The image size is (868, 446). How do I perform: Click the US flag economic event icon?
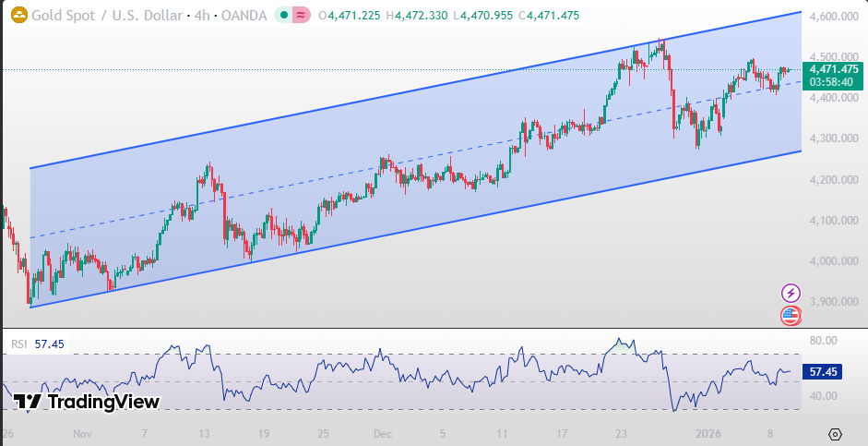(x=791, y=316)
